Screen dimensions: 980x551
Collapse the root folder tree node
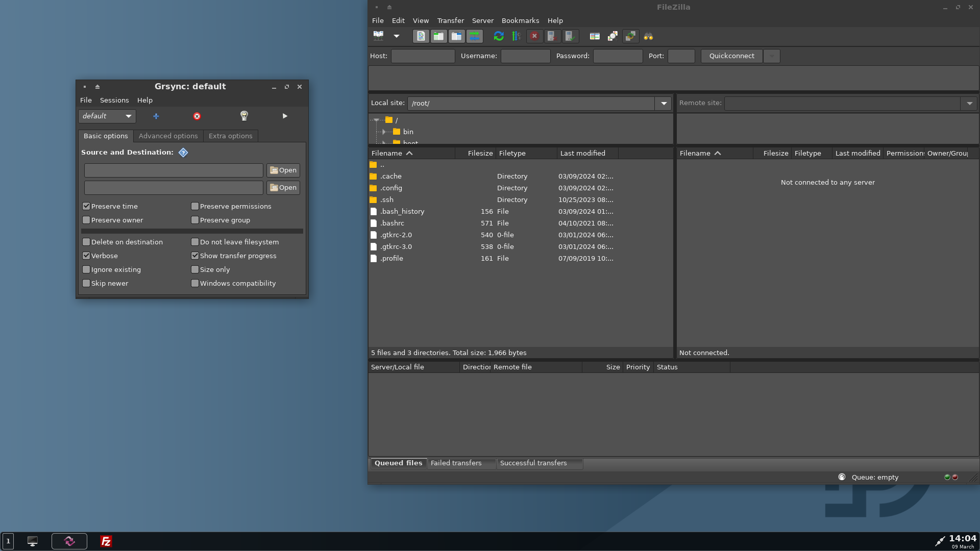[377, 120]
